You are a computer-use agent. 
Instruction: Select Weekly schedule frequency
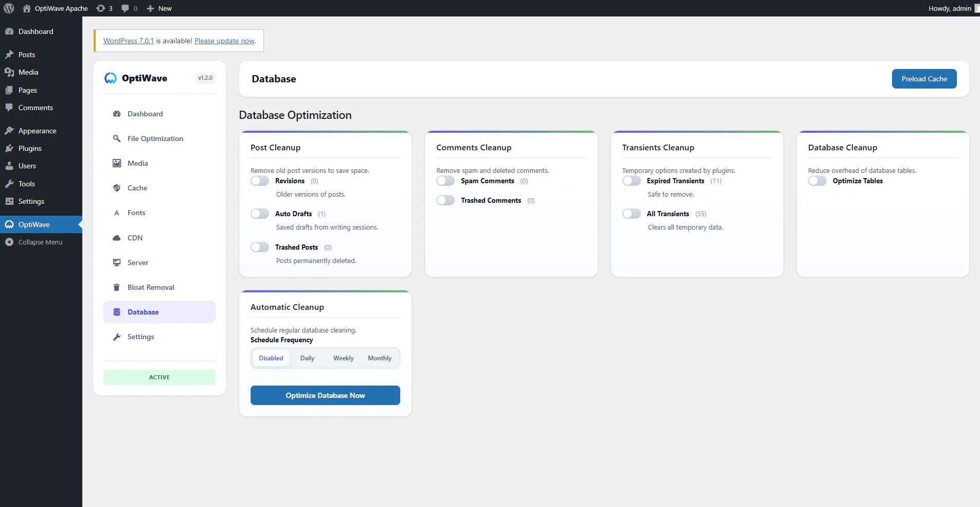[343, 358]
